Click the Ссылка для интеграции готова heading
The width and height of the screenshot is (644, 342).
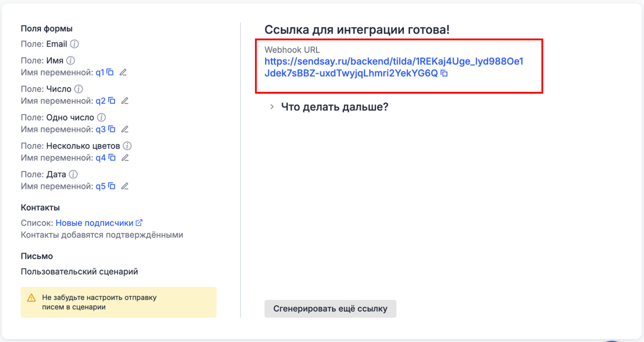(357, 30)
